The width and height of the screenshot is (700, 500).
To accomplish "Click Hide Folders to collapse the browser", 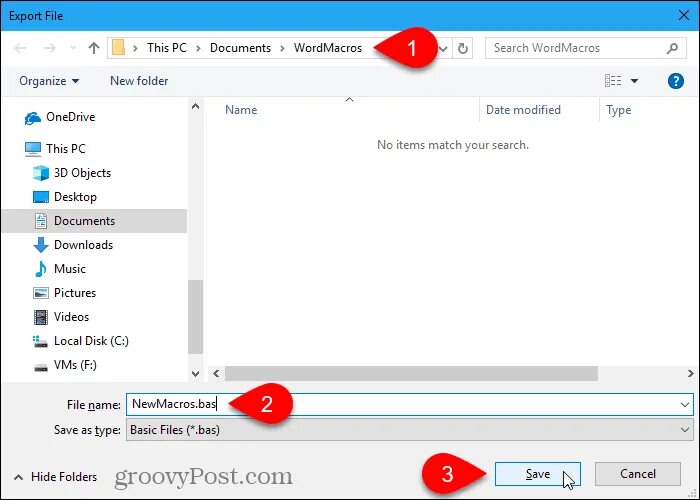I will point(55,477).
